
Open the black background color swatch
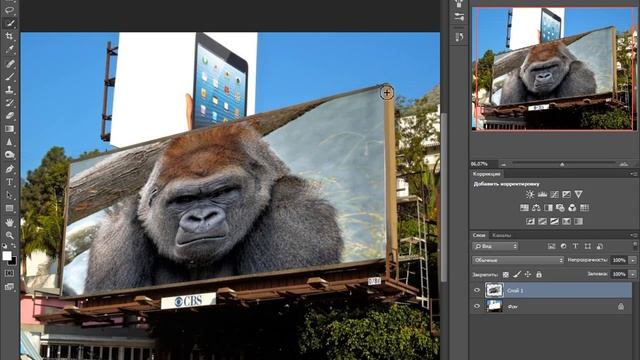pyautogui.click(x=13, y=261)
